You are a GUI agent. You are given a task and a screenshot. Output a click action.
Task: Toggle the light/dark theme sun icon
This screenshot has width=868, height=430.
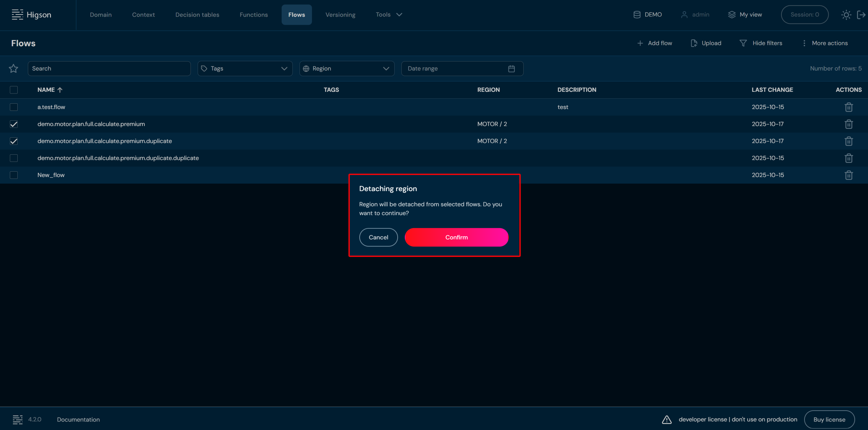pyautogui.click(x=846, y=15)
